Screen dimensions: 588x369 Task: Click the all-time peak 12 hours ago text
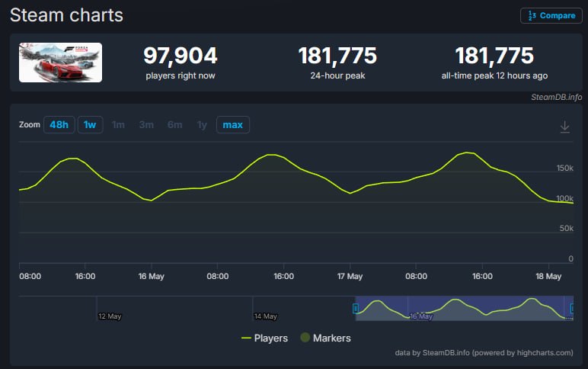494,75
